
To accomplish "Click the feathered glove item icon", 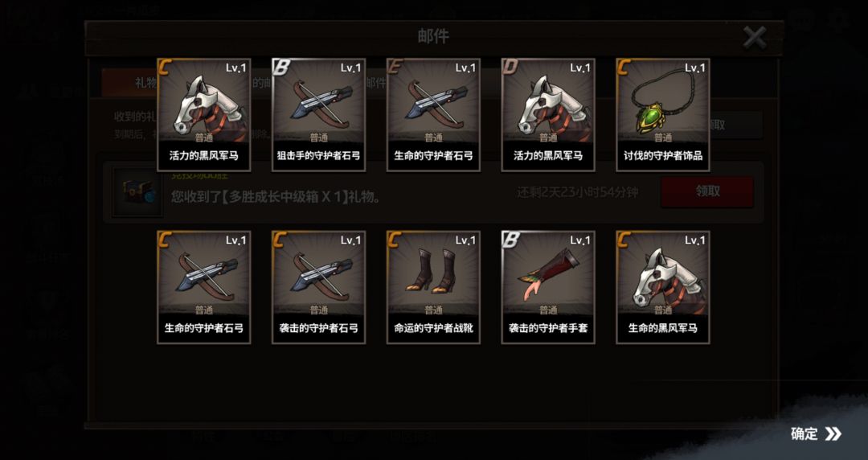I will coord(548,274).
